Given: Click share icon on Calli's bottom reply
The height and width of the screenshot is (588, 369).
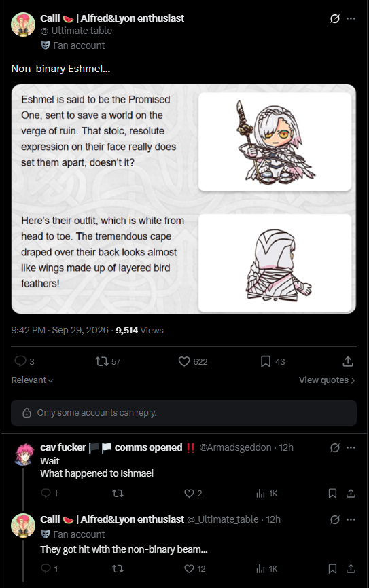Looking at the screenshot, I should point(351,568).
